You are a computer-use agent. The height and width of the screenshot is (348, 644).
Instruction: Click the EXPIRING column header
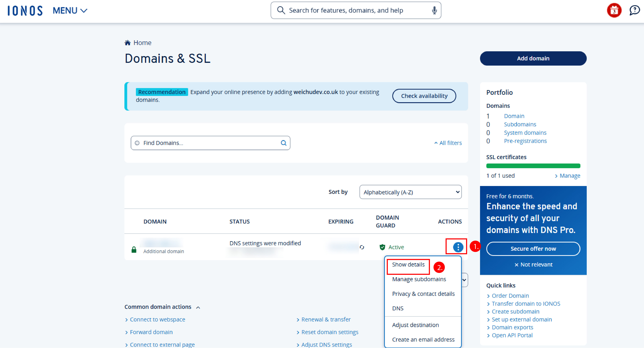coord(340,222)
